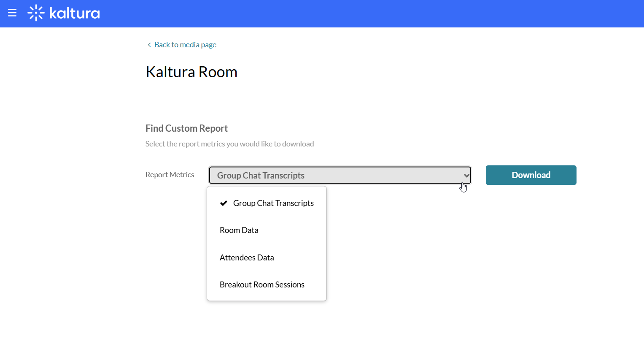Click the back chevron arrow icon
The width and height of the screenshot is (644, 352).
(x=149, y=45)
